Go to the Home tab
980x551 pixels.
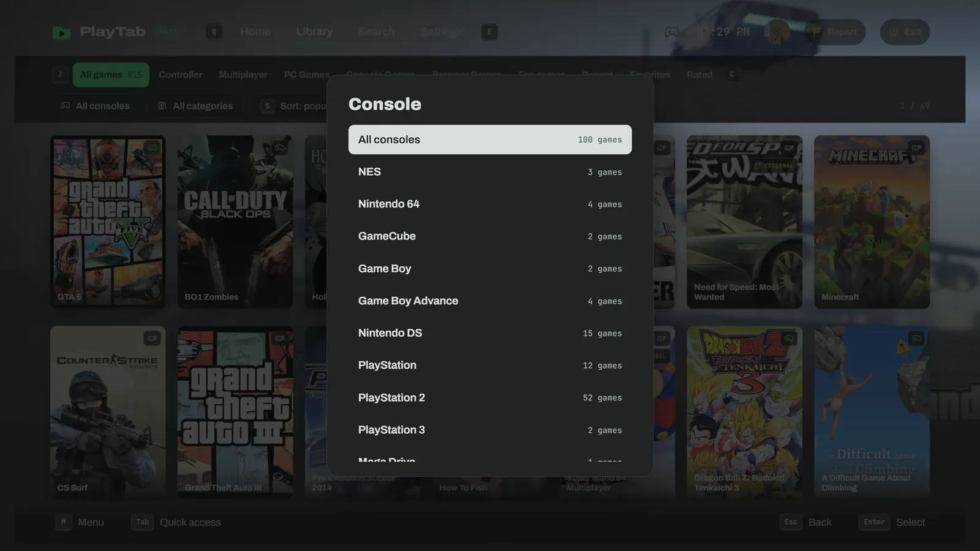pyautogui.click(x=255, y=32)
